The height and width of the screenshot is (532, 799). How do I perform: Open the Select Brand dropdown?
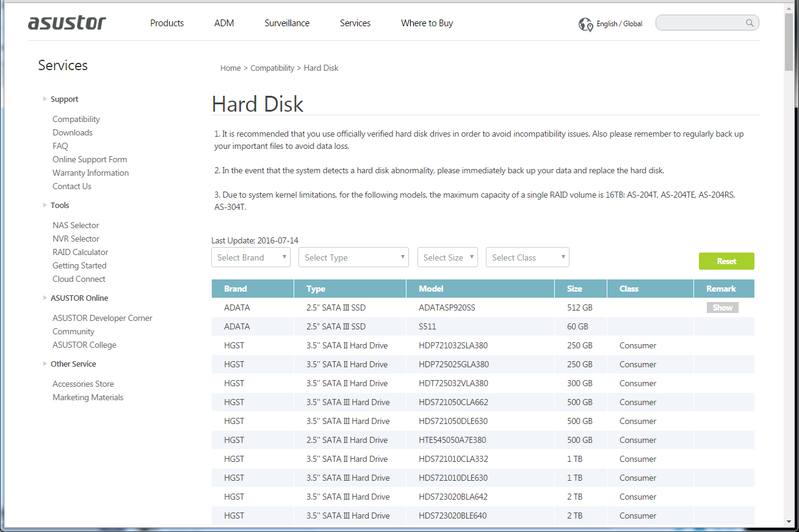point(251,257)
